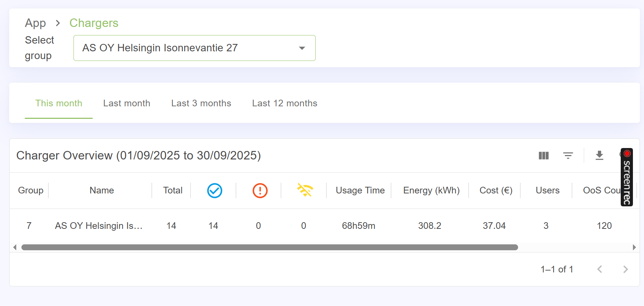Go to the previous table page
644x306 pixels.
[x=600, y=269]
